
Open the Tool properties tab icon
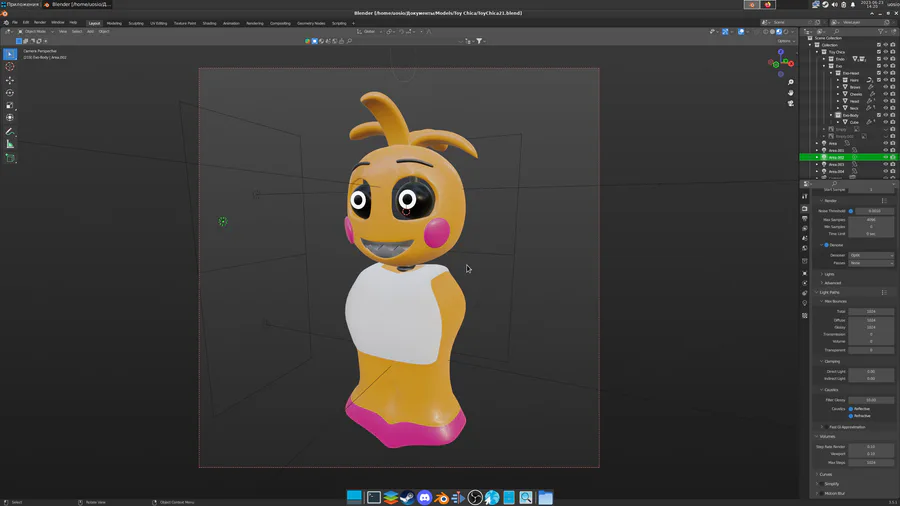[805, 196]
